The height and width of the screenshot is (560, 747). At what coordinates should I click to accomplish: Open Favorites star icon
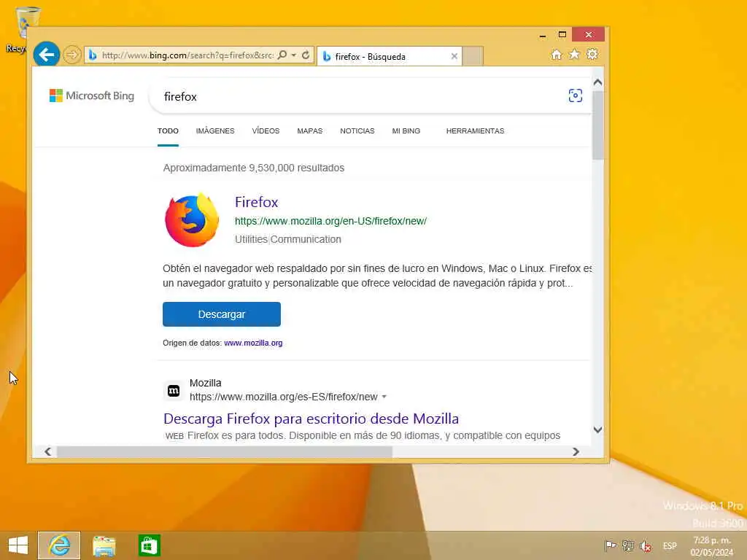coord(575,54)
